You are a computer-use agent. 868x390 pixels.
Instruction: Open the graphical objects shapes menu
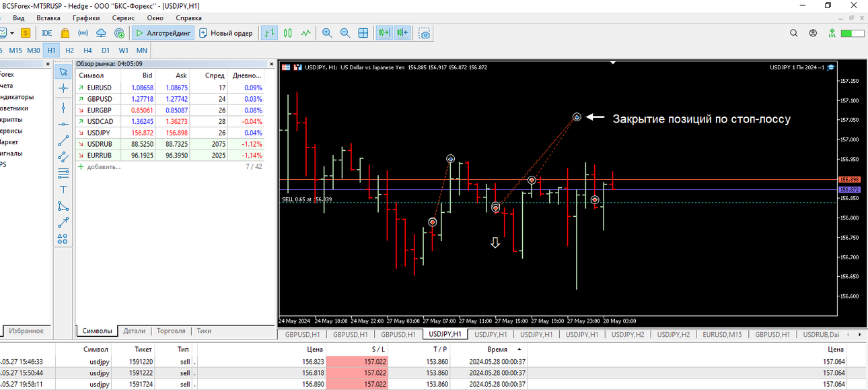[63, 238]
